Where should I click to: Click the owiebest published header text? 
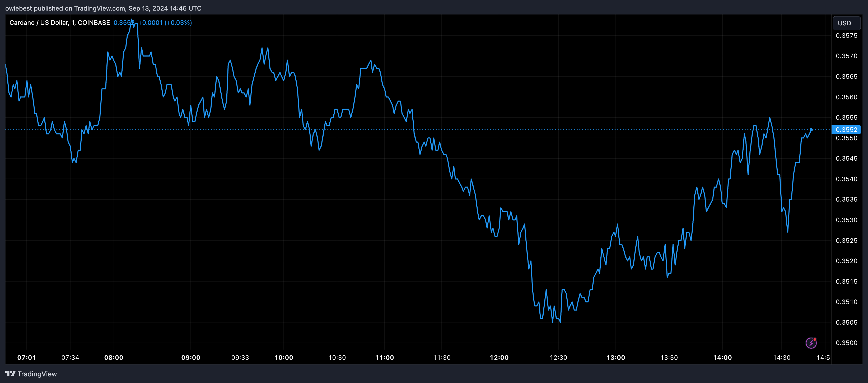click(x=103, y=8)
